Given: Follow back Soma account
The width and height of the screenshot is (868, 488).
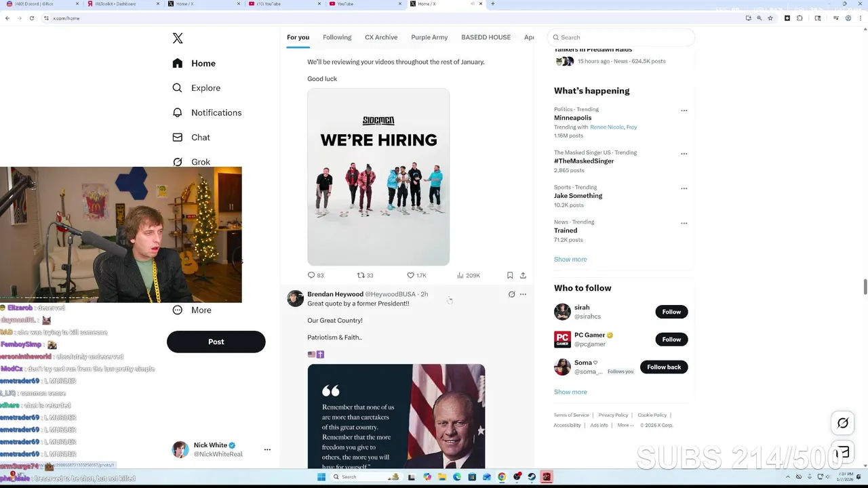Looking at the screenshot, I should [x=664, y=367].
